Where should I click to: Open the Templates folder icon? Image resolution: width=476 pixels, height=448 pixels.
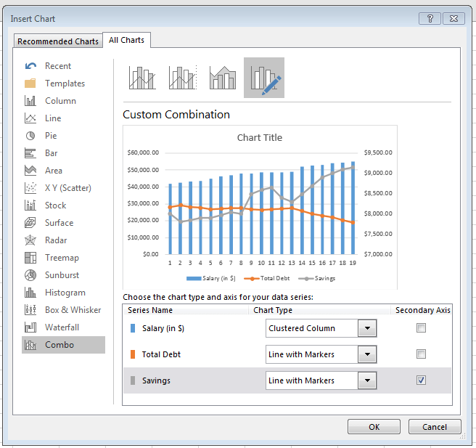(30, 84)
